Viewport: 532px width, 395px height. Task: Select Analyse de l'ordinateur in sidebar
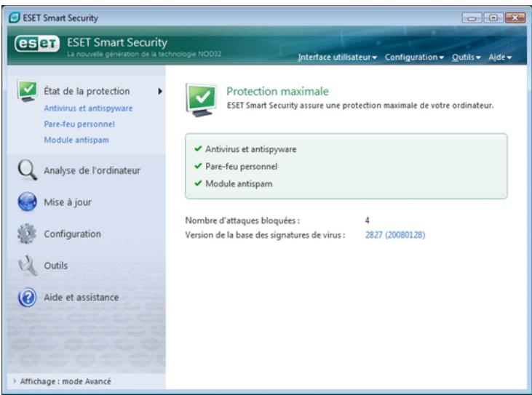[x=92, y=170]
